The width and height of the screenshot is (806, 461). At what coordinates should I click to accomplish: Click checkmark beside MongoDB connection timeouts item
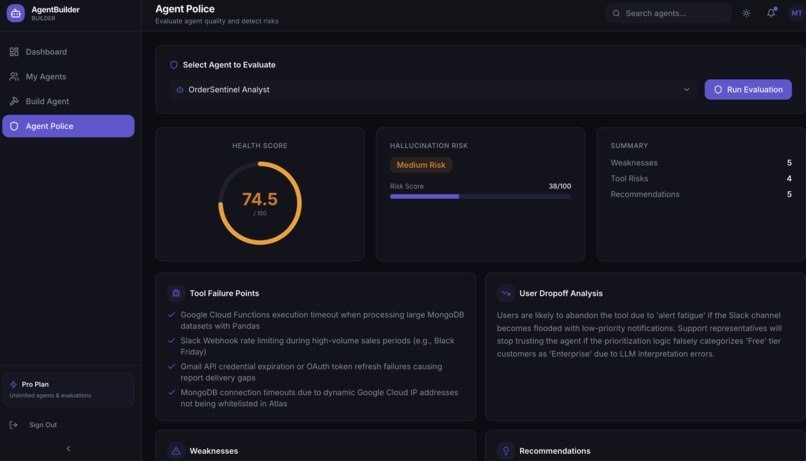point(172,392)
